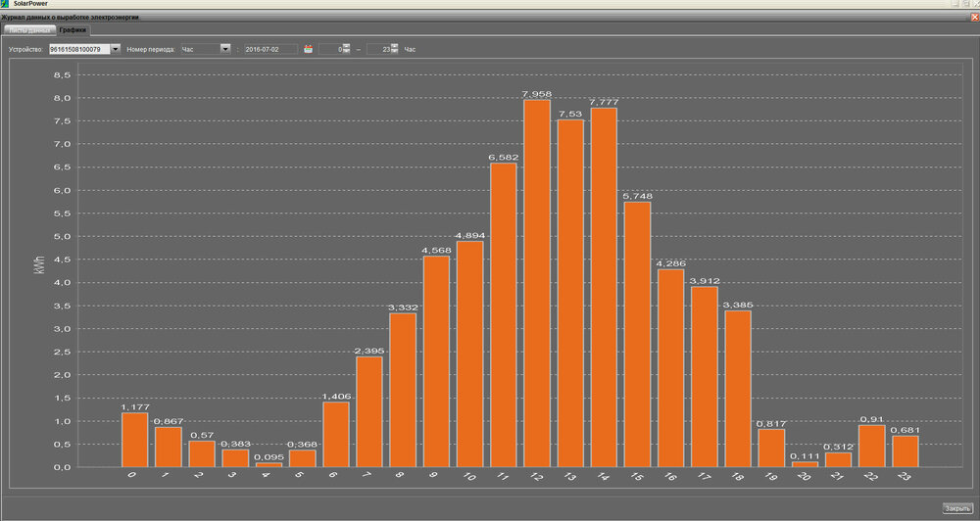Switch to the Листы данных tab

click(x=28, y=30)
